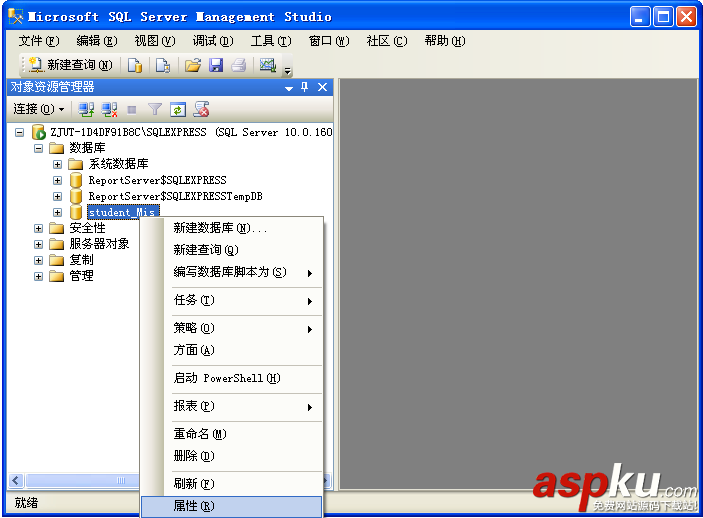
Task: Click the Save floppy disk icon
Action: click(216, 65)
